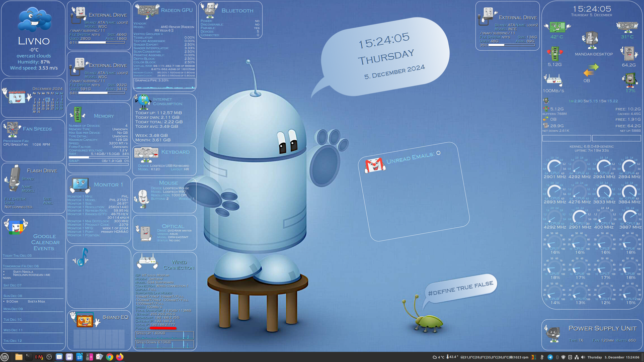Click the music note widget icon
The height and width of the screenshot is (362, 644).
(80, 258)
